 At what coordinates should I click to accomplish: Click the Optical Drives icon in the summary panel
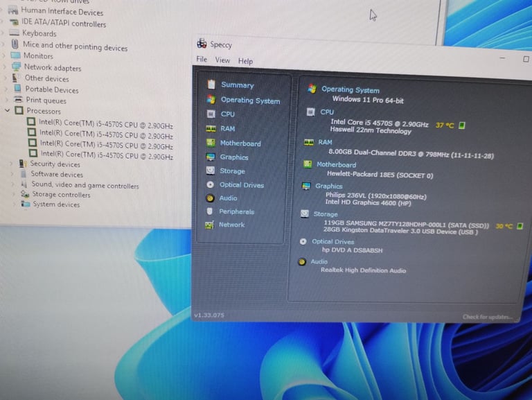[x=303, y=241]
